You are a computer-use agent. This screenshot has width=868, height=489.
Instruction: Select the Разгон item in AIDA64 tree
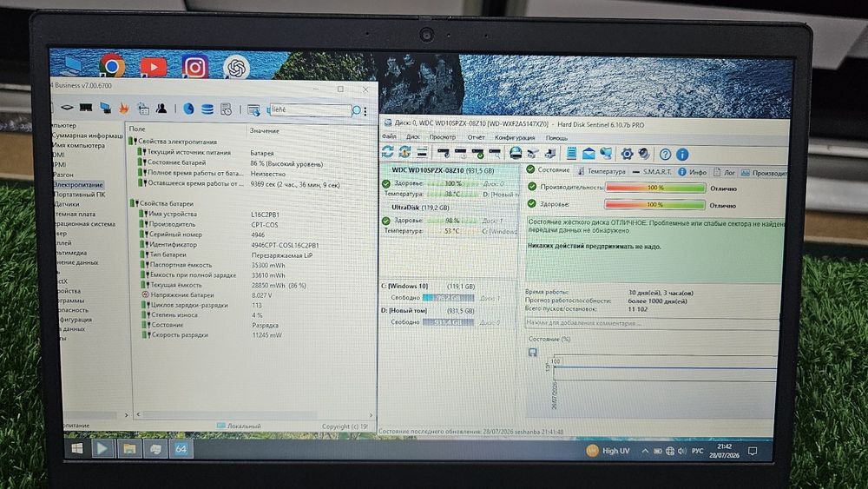click(63, 175)
